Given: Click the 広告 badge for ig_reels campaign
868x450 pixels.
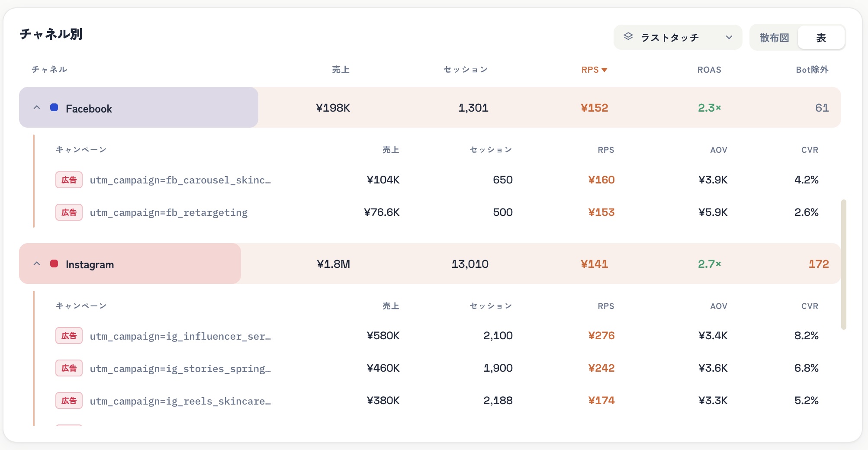Looking at the screenshot, I should [x=69, y=401].
